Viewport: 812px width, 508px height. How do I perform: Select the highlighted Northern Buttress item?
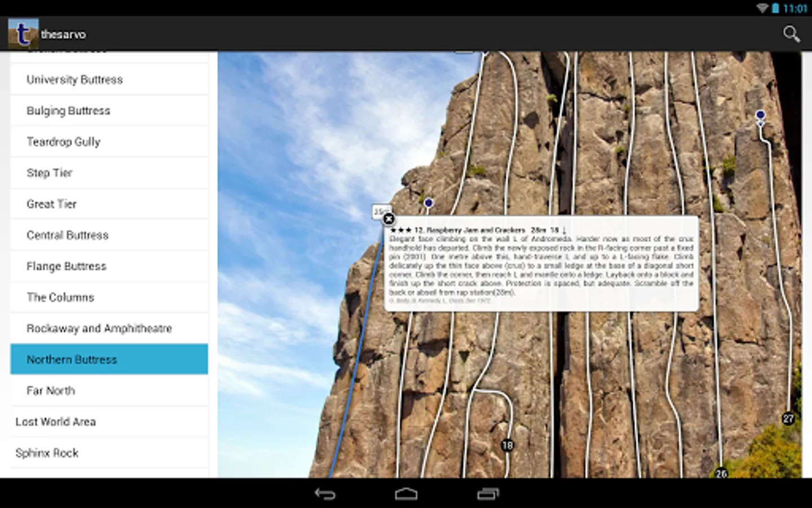(x=109, y=359)
